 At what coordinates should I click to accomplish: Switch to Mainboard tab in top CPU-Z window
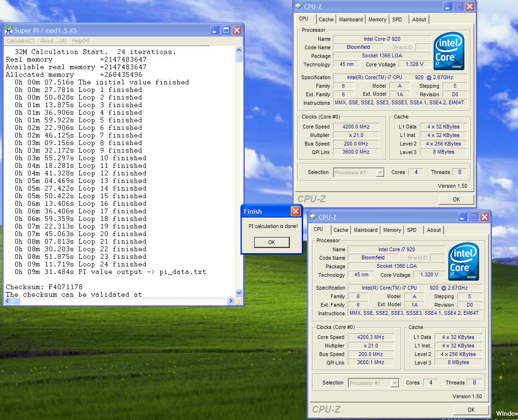point(351,19)
